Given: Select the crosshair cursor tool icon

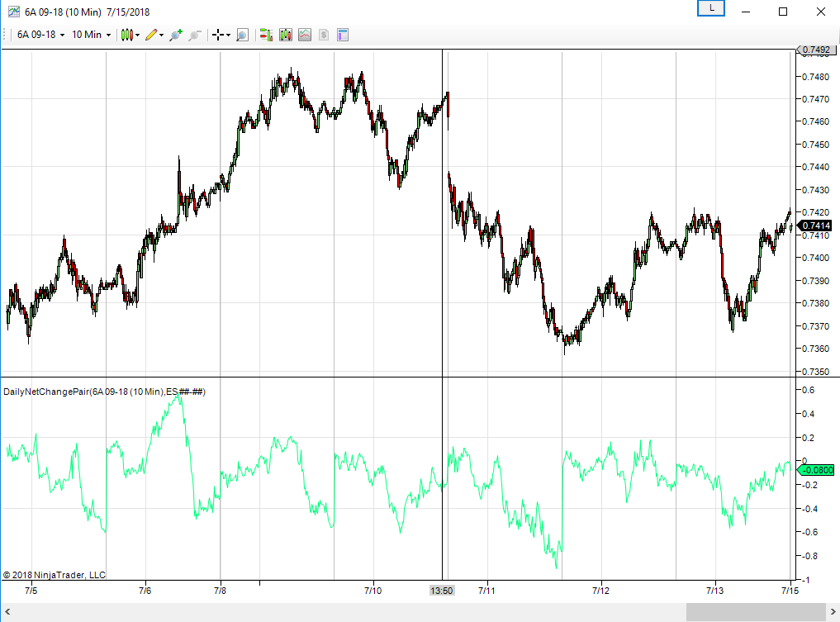Looking at the screenshot, I should 217,35.
